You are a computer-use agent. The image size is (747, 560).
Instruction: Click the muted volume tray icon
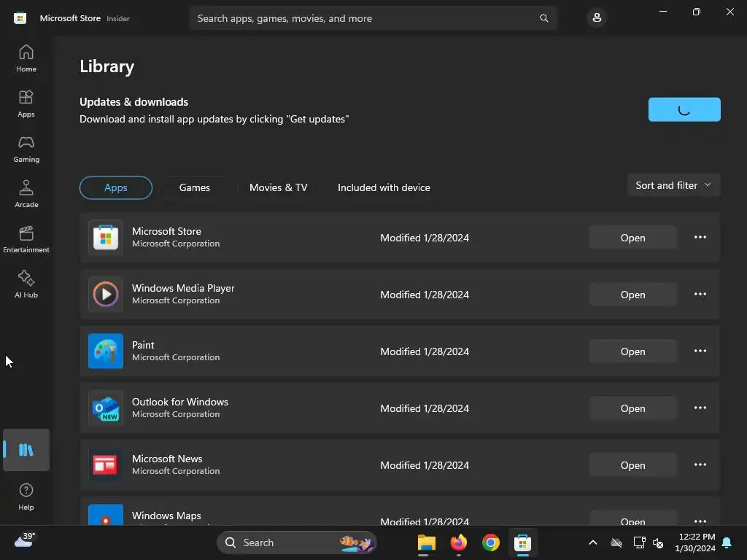pos(658,542)
